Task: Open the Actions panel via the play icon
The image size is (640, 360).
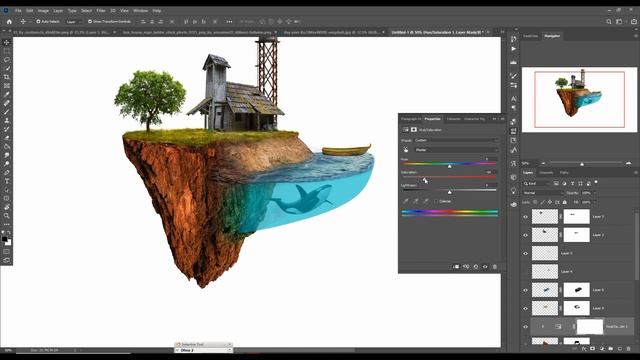Action: point(513,49)
